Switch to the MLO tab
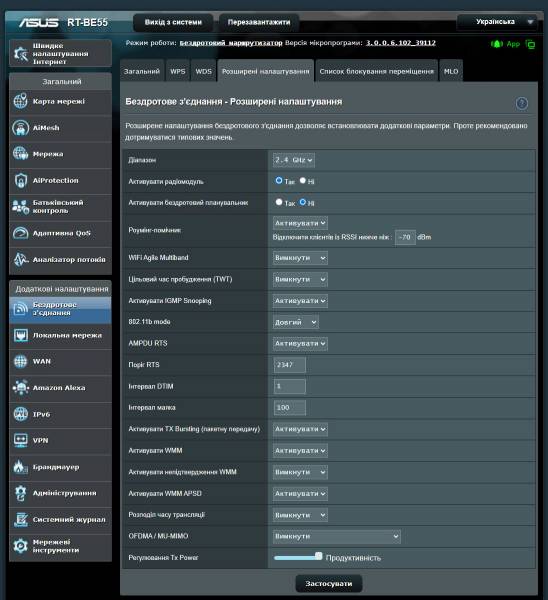Viewport: 548px width, 600px height. tap(451, 71)
